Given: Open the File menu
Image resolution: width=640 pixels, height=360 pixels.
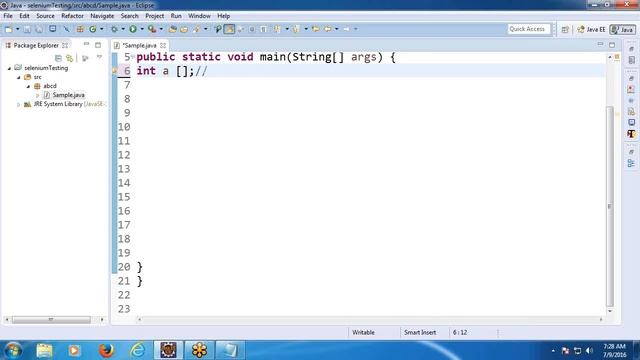Looking at the screenshot, I should [8, 16].
